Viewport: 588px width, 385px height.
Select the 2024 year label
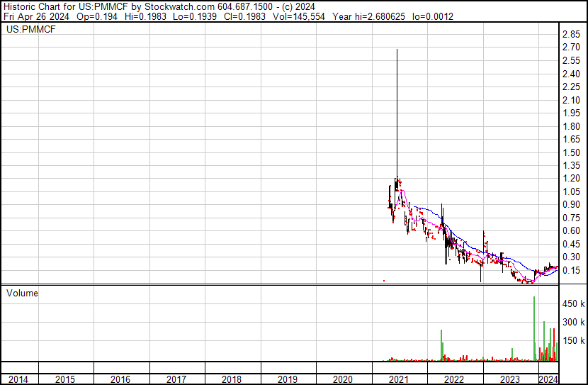pos(548,380)
